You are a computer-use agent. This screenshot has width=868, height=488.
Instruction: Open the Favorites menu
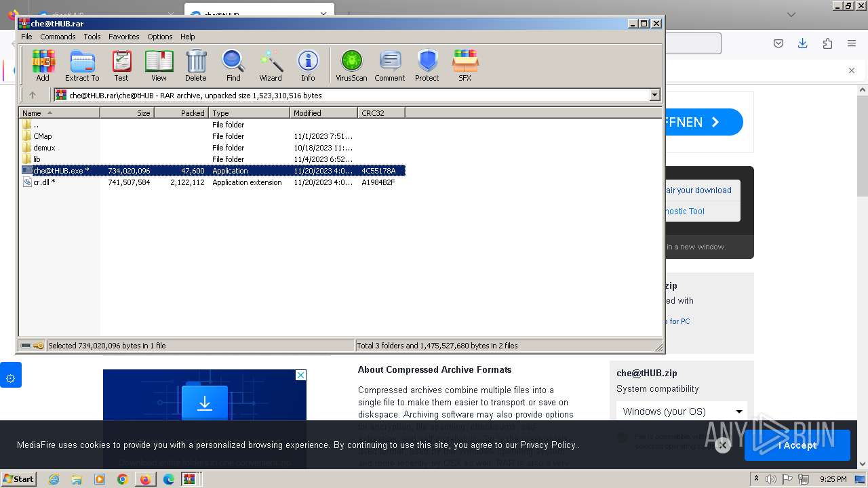(124, 37)
